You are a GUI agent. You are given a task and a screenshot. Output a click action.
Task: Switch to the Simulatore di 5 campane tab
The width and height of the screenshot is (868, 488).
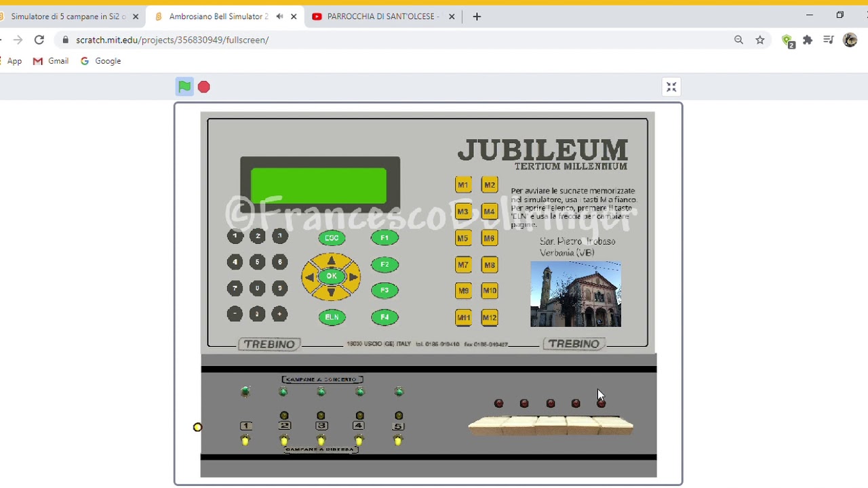pos(68,16)
